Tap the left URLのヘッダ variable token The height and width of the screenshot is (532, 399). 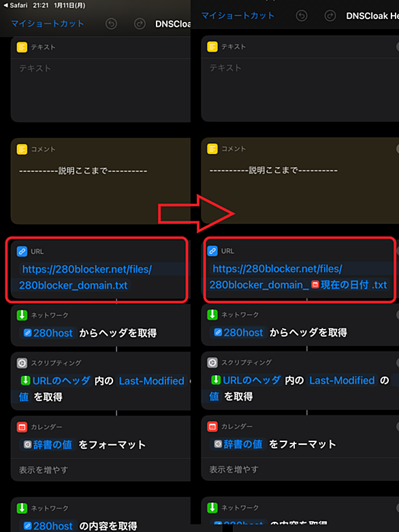point(56,381)
